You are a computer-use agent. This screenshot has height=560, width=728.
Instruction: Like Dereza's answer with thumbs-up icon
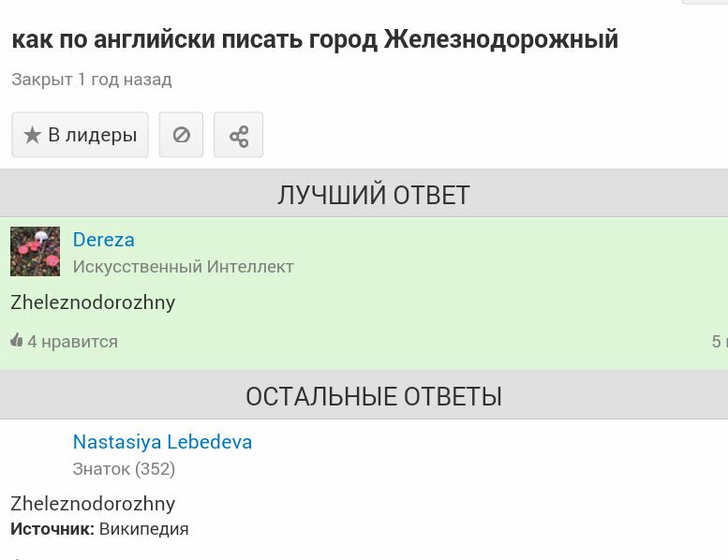16,340
